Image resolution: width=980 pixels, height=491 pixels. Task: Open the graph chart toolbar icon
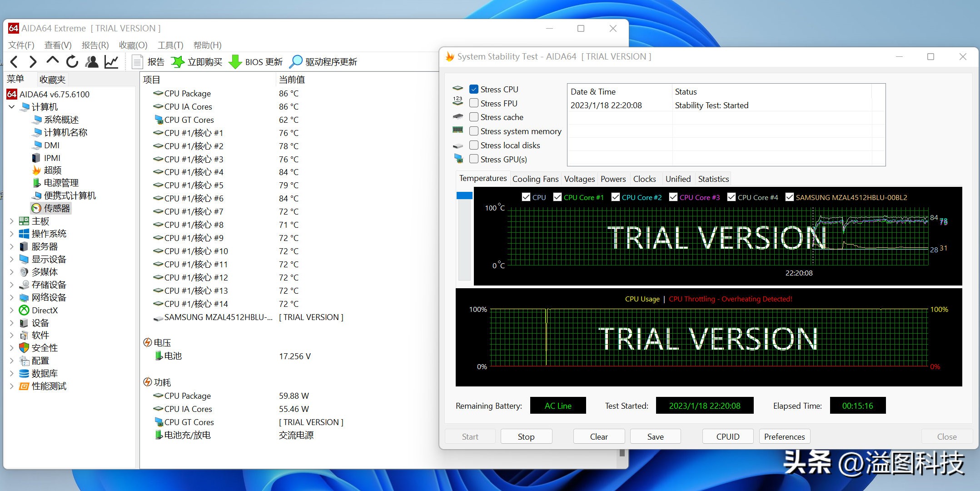point(111,62)
